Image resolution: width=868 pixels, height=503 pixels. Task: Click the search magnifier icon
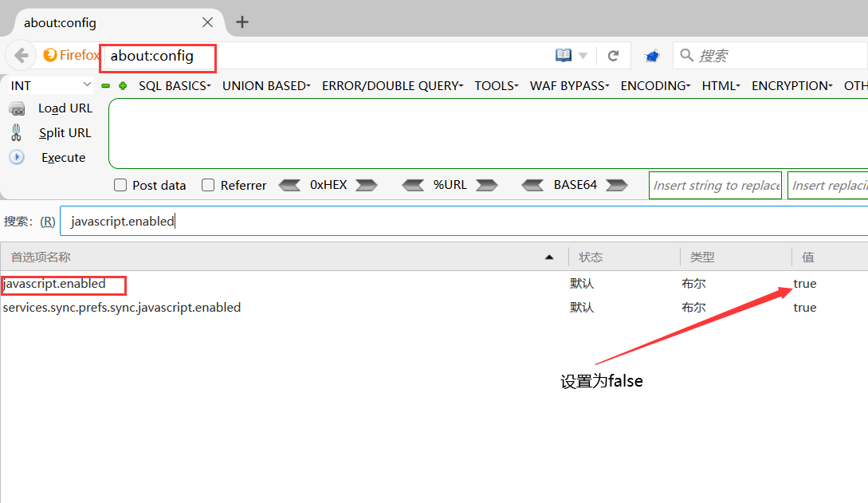click(686, 55)
